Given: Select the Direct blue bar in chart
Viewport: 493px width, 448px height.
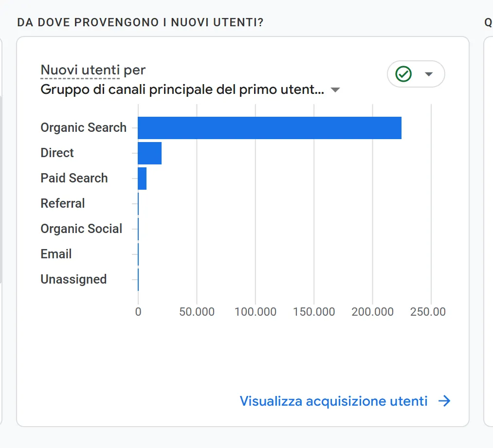Looking at the screenshot, I should (x=149, y=153).
